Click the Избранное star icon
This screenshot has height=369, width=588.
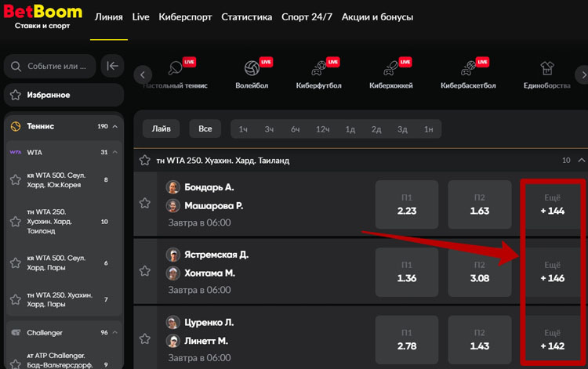click(16, 95)
